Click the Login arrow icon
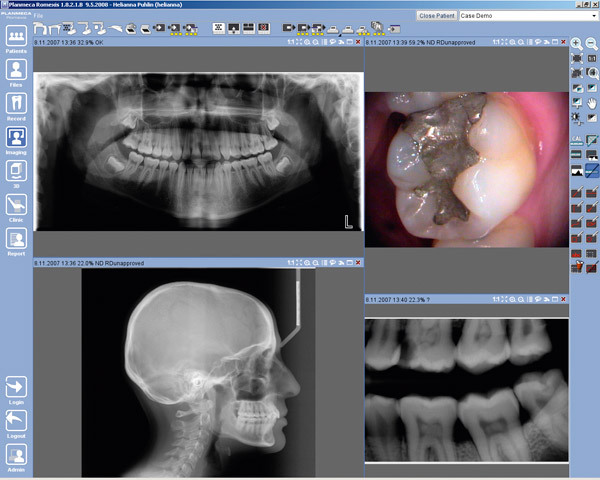600x480 pixels. [x=16, y=387]
